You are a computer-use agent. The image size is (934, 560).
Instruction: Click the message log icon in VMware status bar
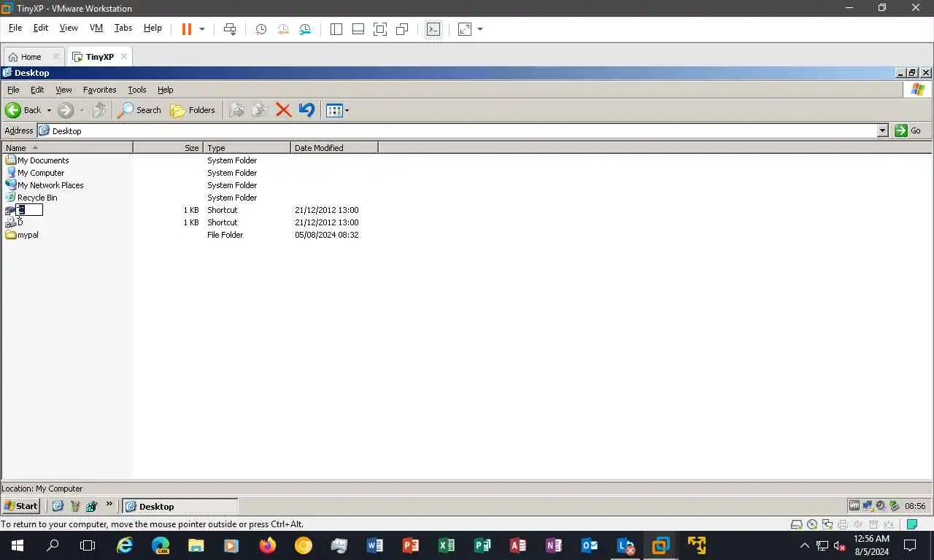(911, 524)
